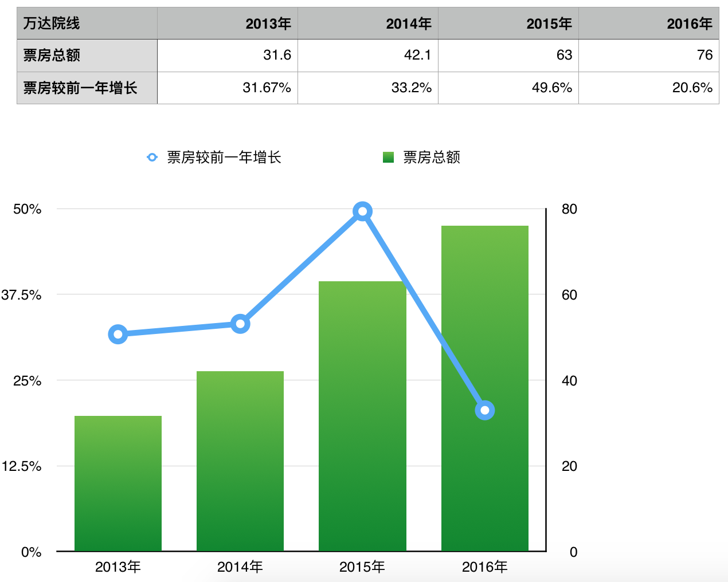This screenshot has height=582, width=728.
Task: Select the 2014年 data point on the line
Action: tap(240, 324)
